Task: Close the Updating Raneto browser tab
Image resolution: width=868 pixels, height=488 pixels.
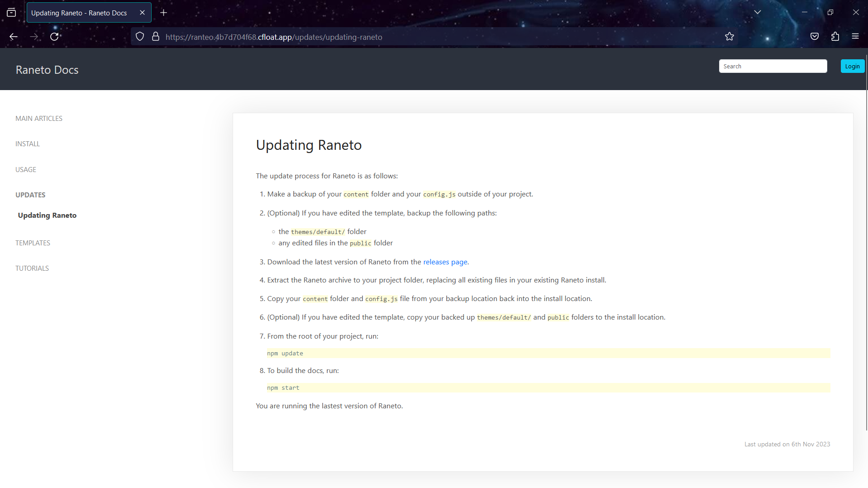Action: point(142,13)
